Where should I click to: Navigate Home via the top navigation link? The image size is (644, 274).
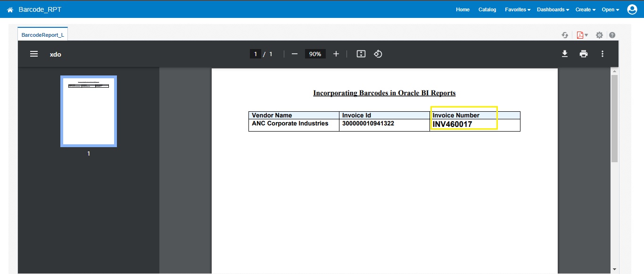pyautogui.click(x=462, y=9)
